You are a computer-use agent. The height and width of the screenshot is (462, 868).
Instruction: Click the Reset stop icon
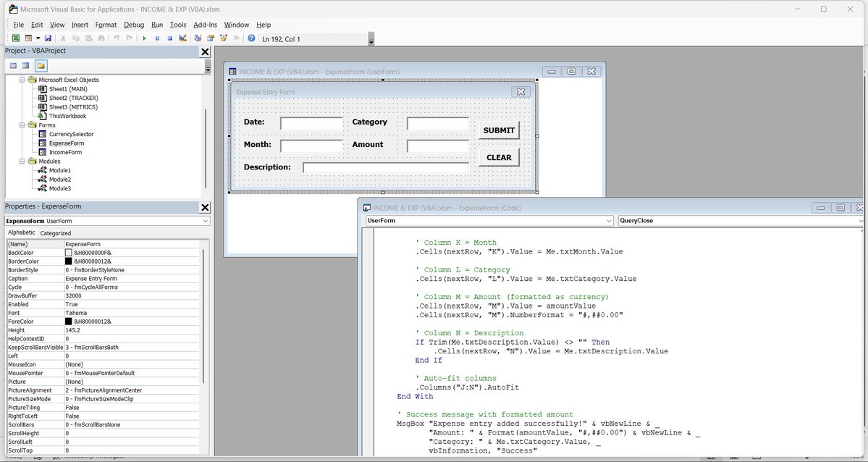(170, 38)
